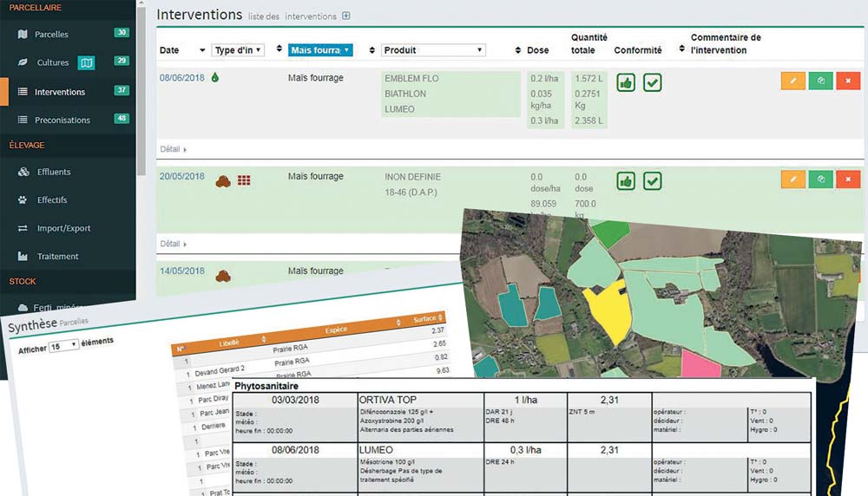Click the Parcelles count badge 30
The image size is (868, 496).
pos(122,33)
